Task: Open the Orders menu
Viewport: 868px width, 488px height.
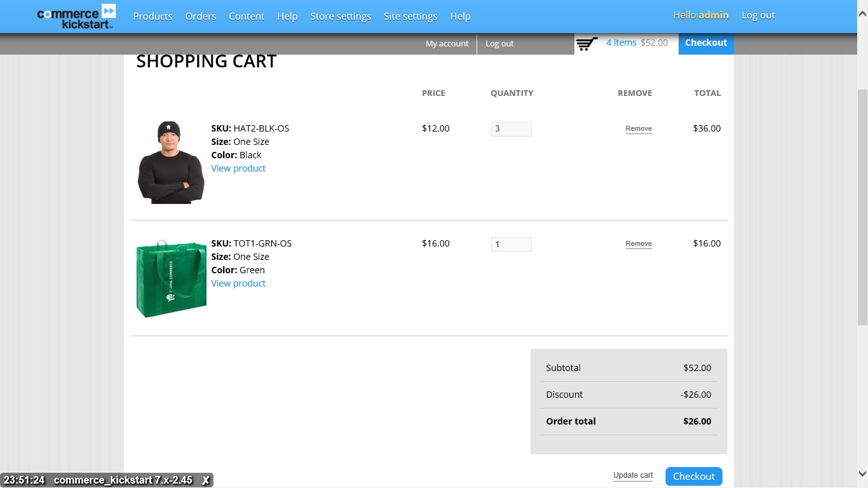Action: 200,16
